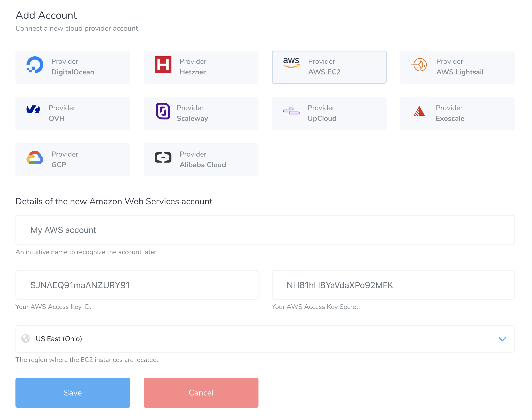Pick the UpCloud provider card

click(x=329, y=114)
